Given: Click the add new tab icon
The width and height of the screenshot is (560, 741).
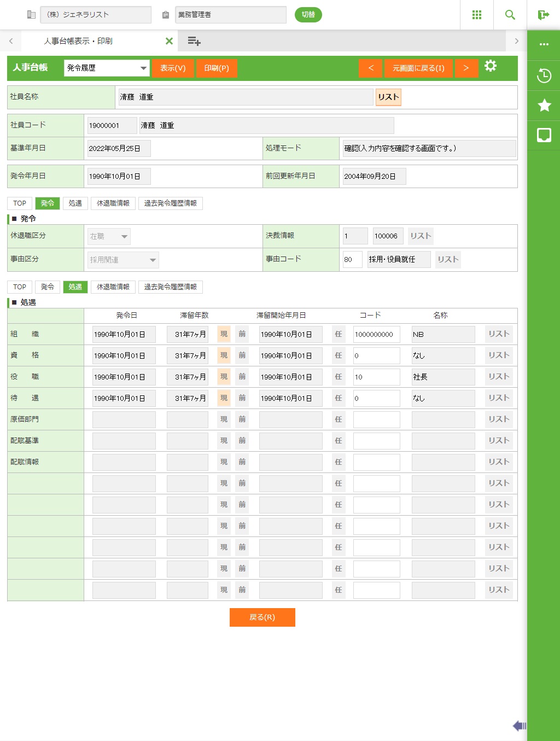Looking at the screenshot, I should [x=194, y=41].
